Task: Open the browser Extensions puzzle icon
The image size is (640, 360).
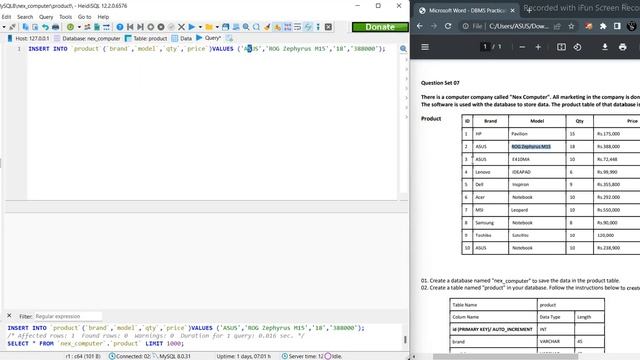Action: (x=603, y=26)
